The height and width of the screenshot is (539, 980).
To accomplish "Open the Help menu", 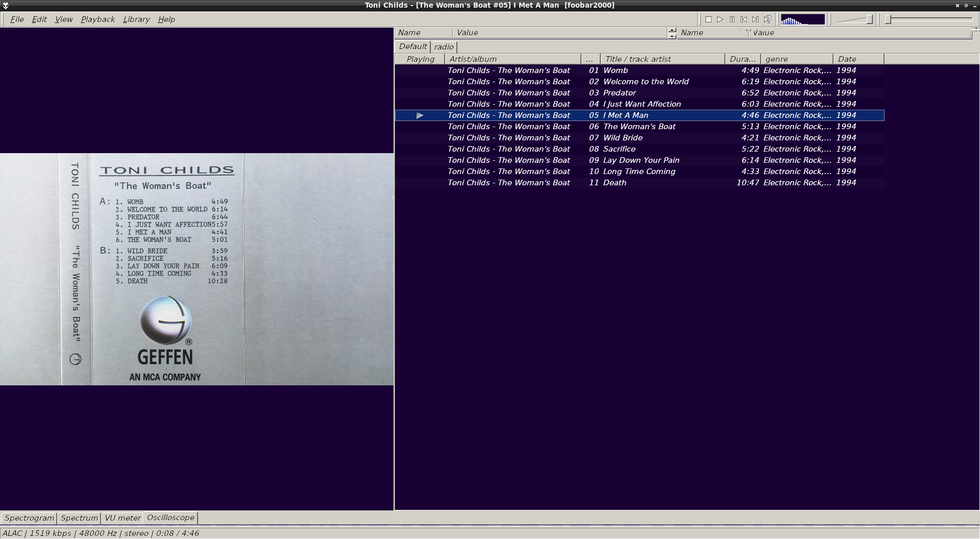I will click(166, 19).
